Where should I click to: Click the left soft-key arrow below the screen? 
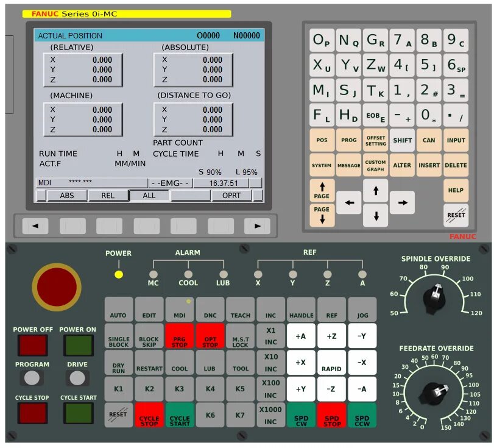[35, 226]
